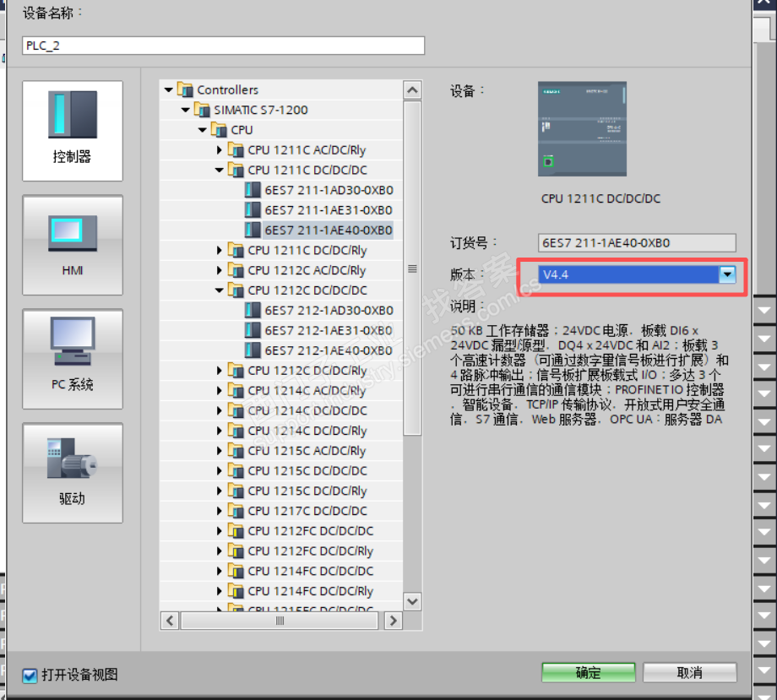Click the Controllers folder icon
The width and height of the screenshot is (777, 700).
[185, 90]
